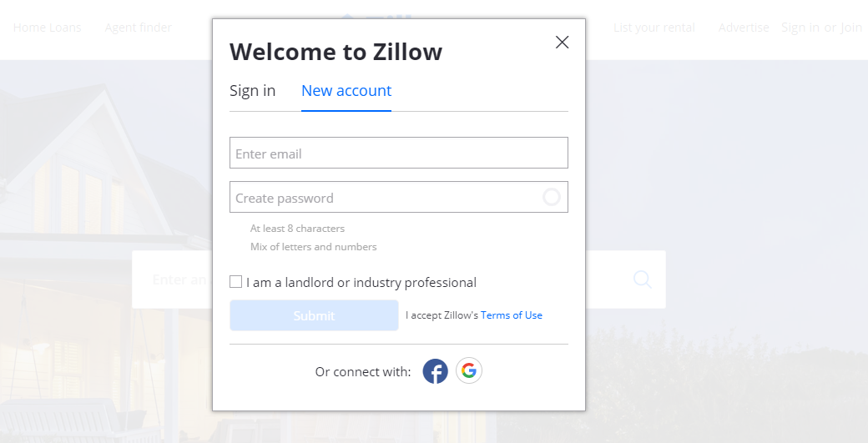Viewport: 868px width, 443px height.
Task: Connect with Google icon
Action: pyautogui.click(x=469, y=370)
